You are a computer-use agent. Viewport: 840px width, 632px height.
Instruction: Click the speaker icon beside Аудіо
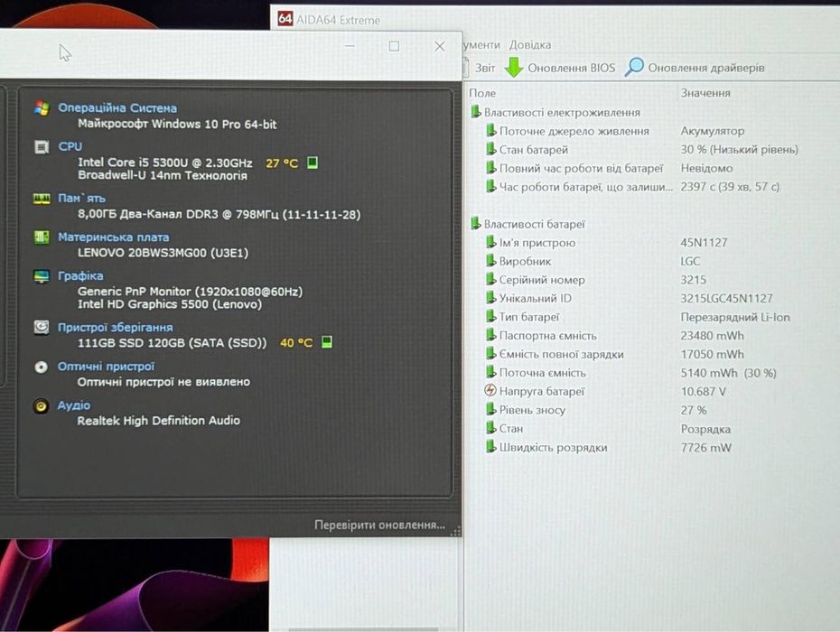coord(41,405)
